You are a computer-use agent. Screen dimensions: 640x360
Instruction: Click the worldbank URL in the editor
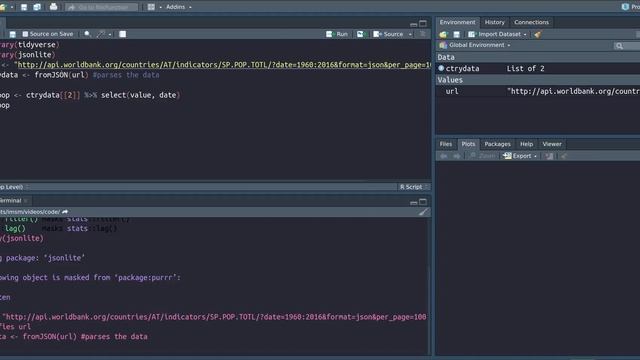223,64
